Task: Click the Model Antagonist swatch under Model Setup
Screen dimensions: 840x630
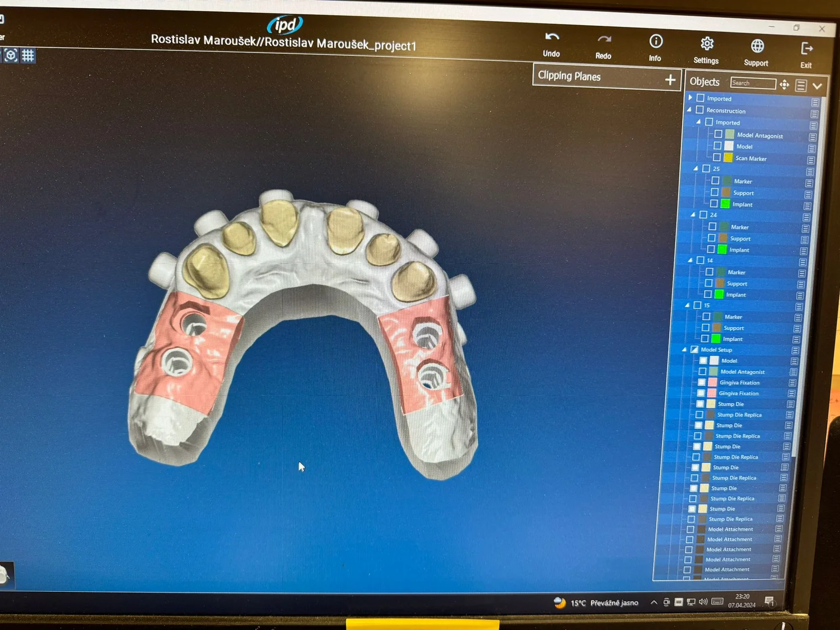Action: [713, 371]
